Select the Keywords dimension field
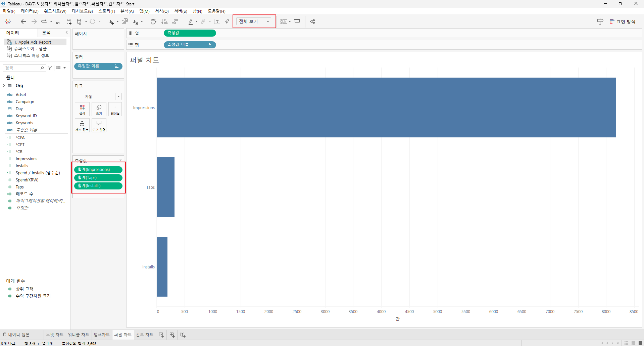The image size is (644, 346). coord(24,123)
